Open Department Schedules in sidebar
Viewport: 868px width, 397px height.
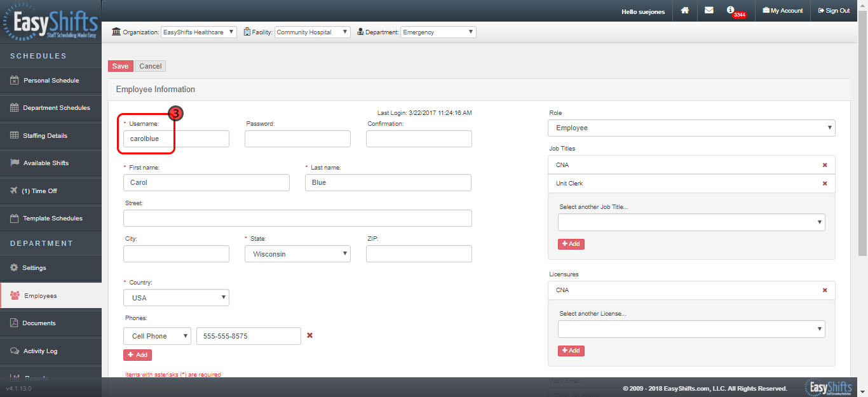point(51,108)
